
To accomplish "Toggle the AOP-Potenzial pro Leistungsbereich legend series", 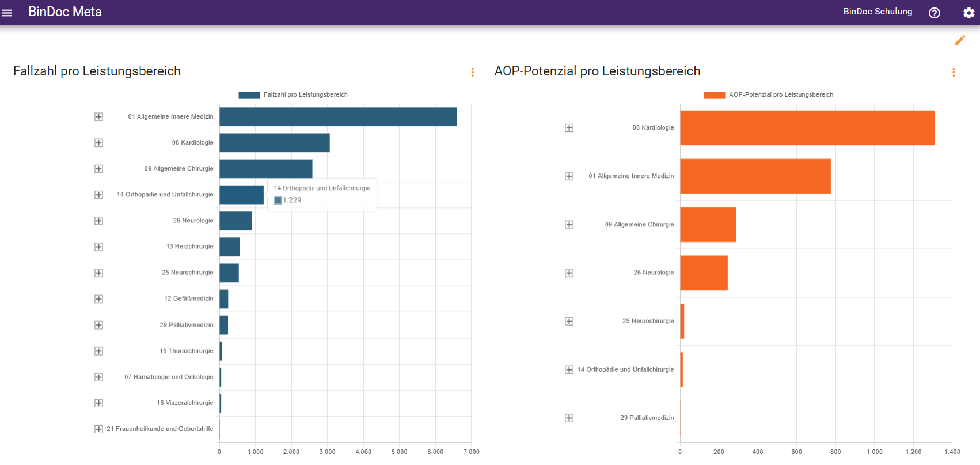I will 768,95.
